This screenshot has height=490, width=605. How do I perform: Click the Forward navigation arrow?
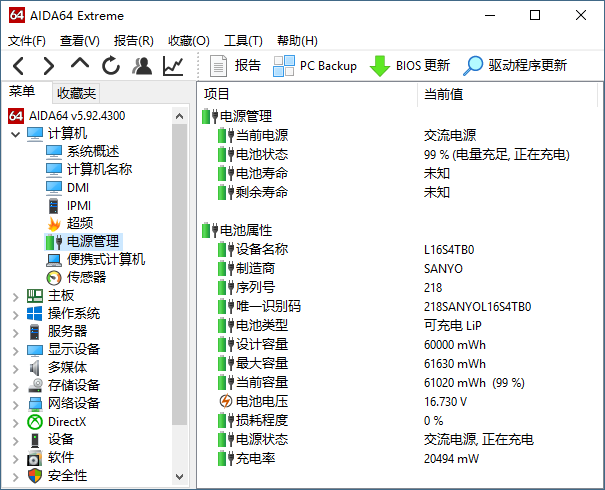49,66
